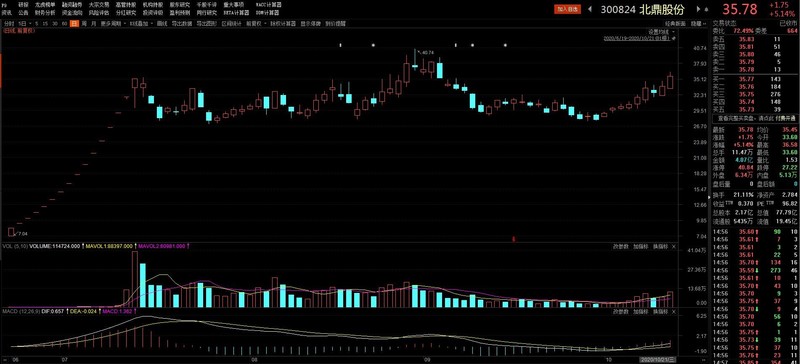Open the WACC计算器
Viewport: 800px width, 364px height.
268,4
